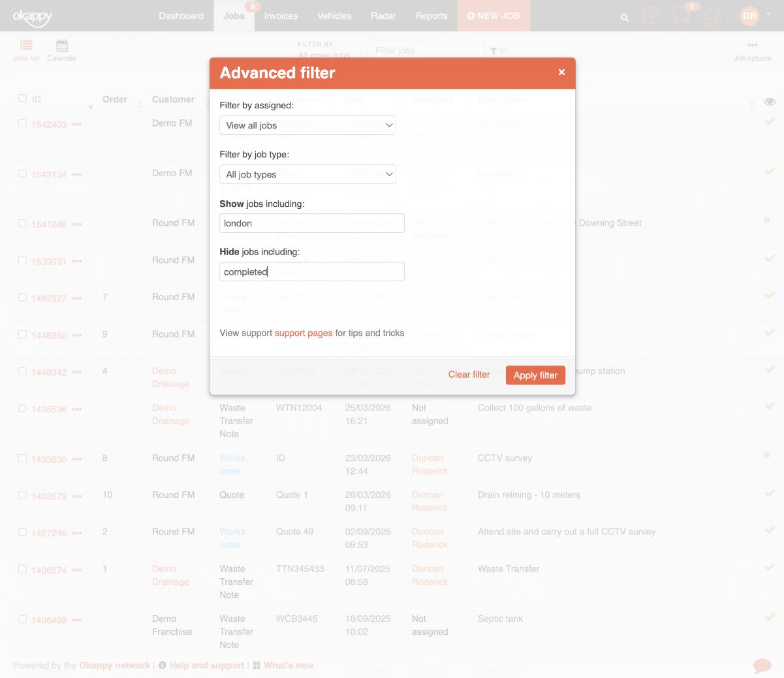The height and width of the screenshot is (678, 784).
Task: Open the more-options dots for job 1448342
Action: (x=77, y=372)
